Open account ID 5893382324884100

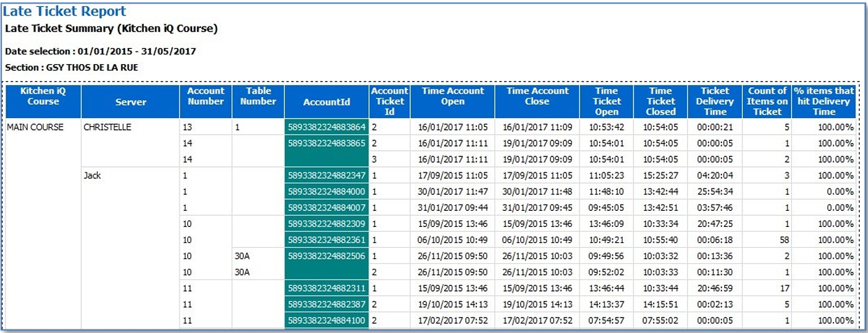click(326, 320)
